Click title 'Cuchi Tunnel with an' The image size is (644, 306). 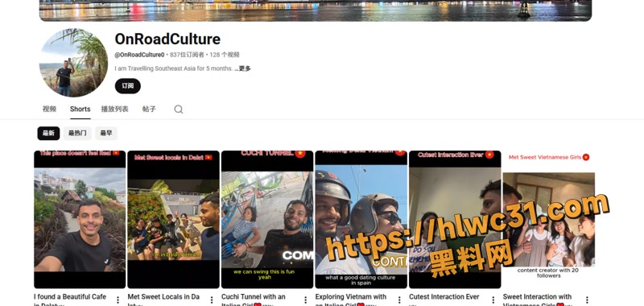[254, 296]
